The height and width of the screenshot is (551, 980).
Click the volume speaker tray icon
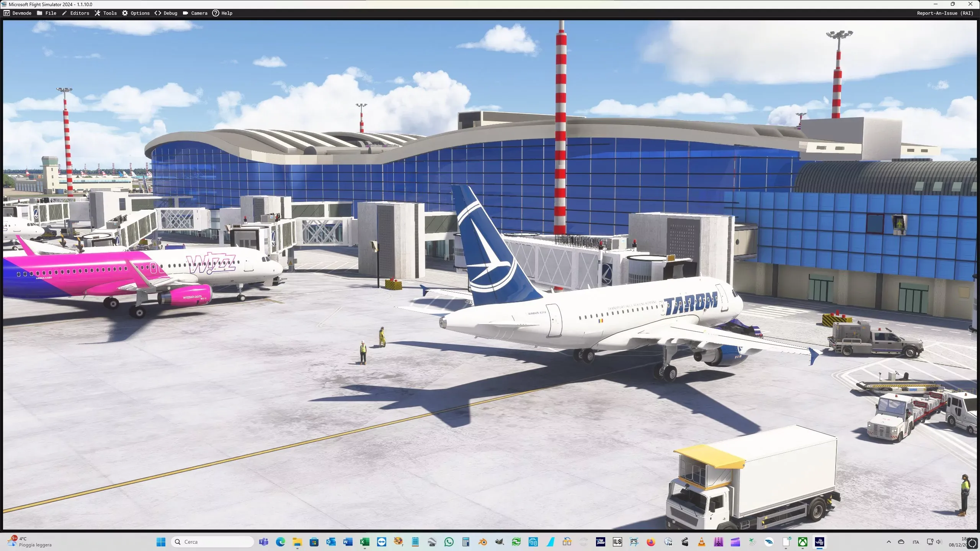click(x=939, y=542)
